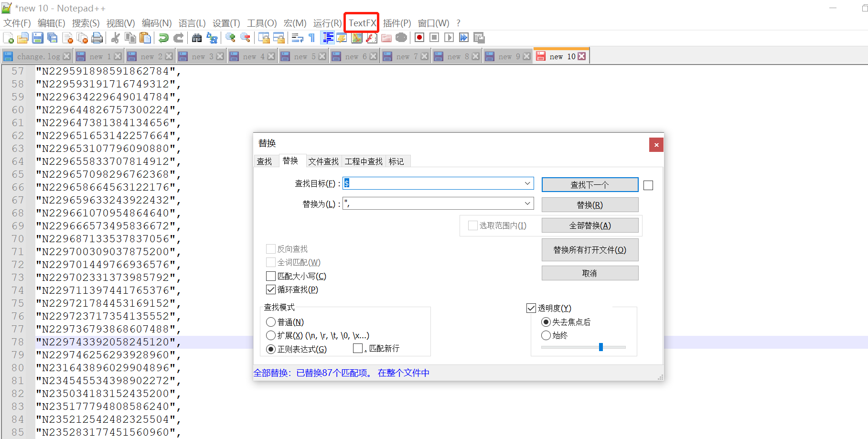
Task: Click the Save Recorded Macro icon
Action: pos(479,38)
